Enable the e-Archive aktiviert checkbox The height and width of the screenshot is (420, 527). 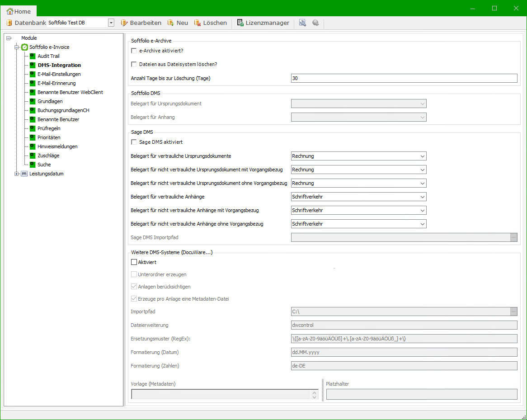click(x=134, y=51)
